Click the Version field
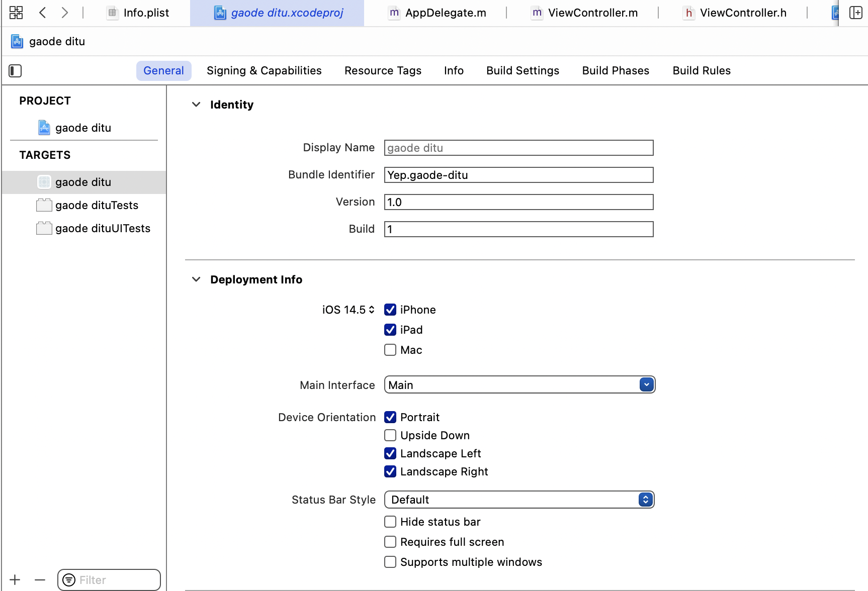Screen dimensions: 868x591 pos(518,202)
